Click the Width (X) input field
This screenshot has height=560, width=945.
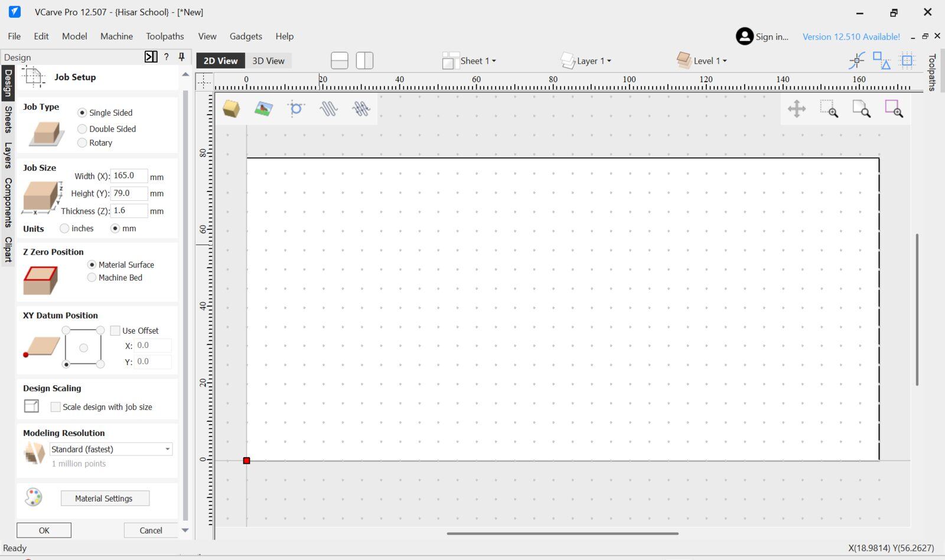(x=129, y=175)
